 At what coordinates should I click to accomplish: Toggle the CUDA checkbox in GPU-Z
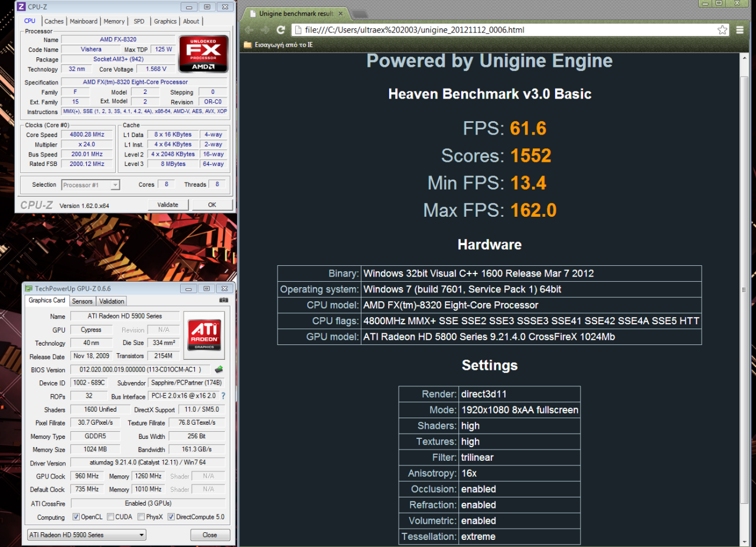click(x=110, y=517)
